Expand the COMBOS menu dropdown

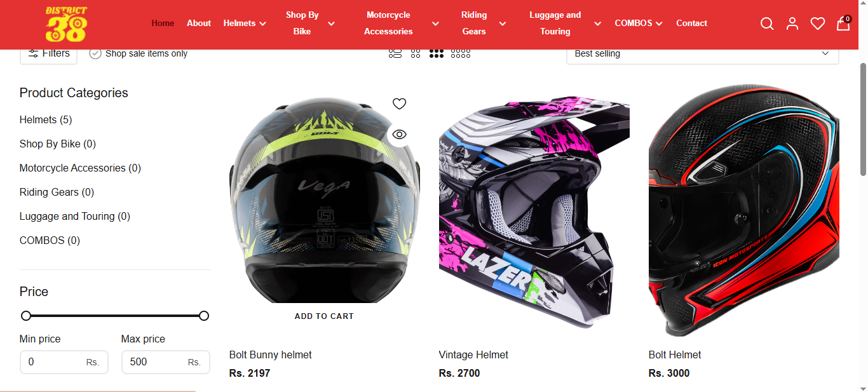point(639,23)
